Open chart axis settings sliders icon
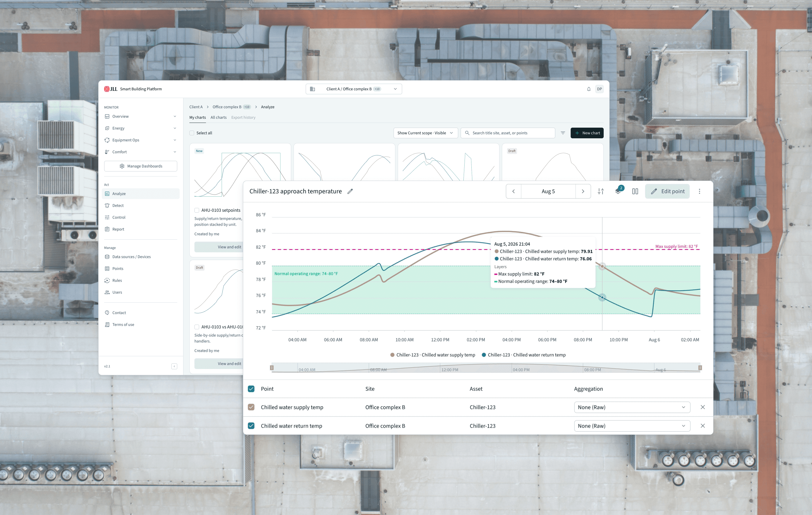 [601, 191]
